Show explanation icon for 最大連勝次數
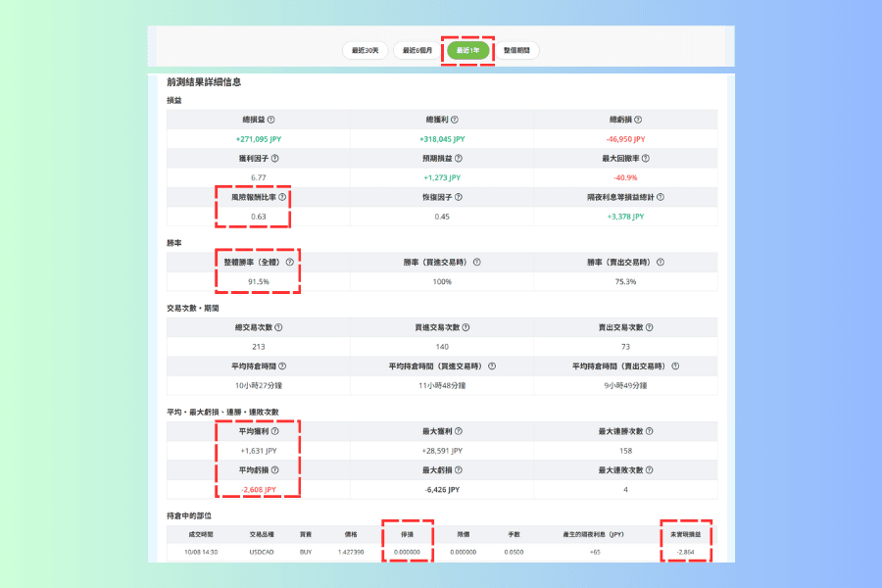The height and width of the screenshot is (588, 882). (x=649, y=431)
